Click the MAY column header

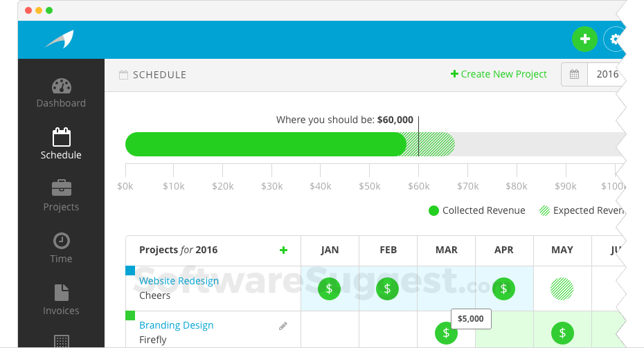click(562, 250)
